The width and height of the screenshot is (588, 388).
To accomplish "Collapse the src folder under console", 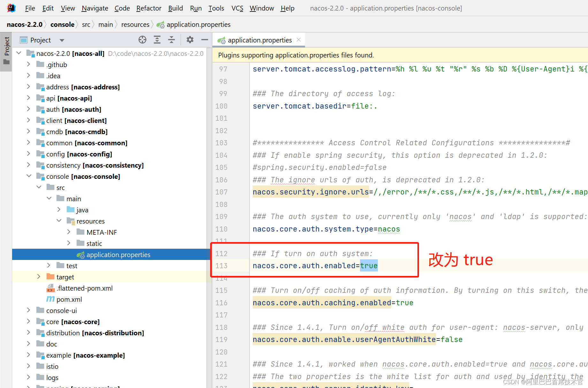I will click(x=39, y=187).
